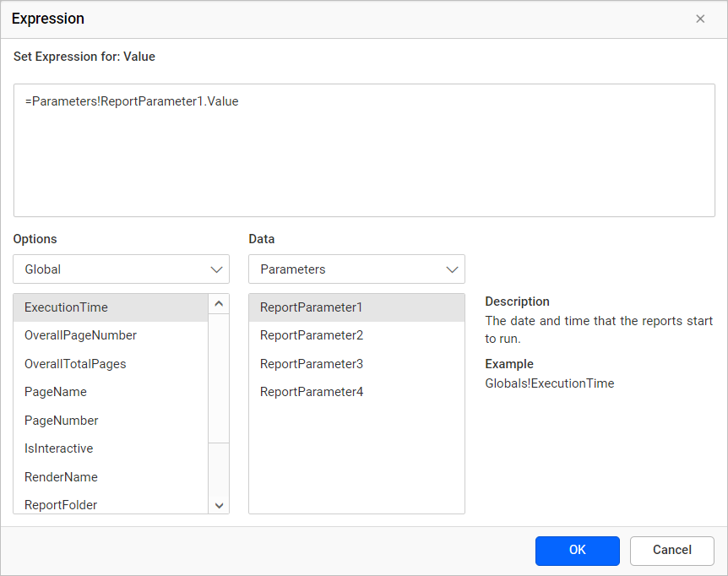Select PageName in the options list

click(x=111, y=392)
